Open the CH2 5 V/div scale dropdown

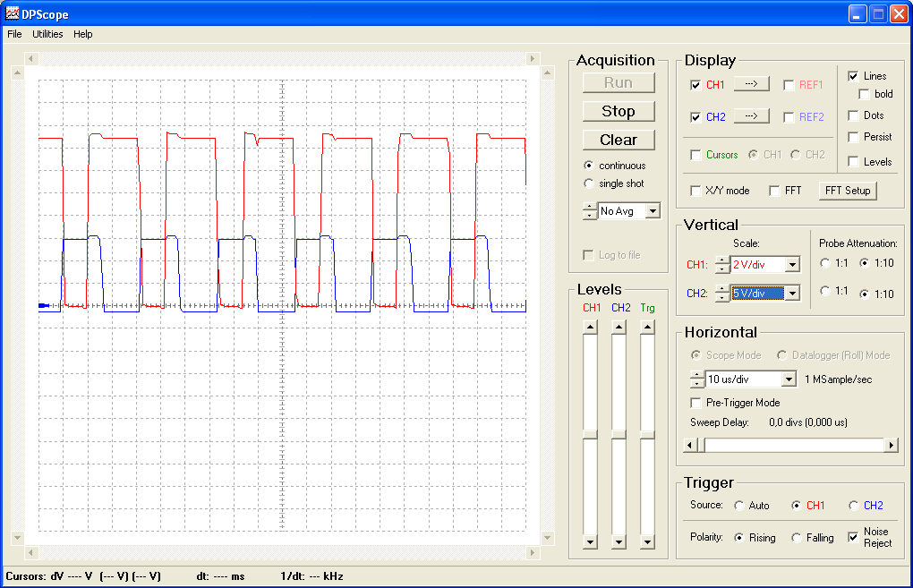coord(792,294)
